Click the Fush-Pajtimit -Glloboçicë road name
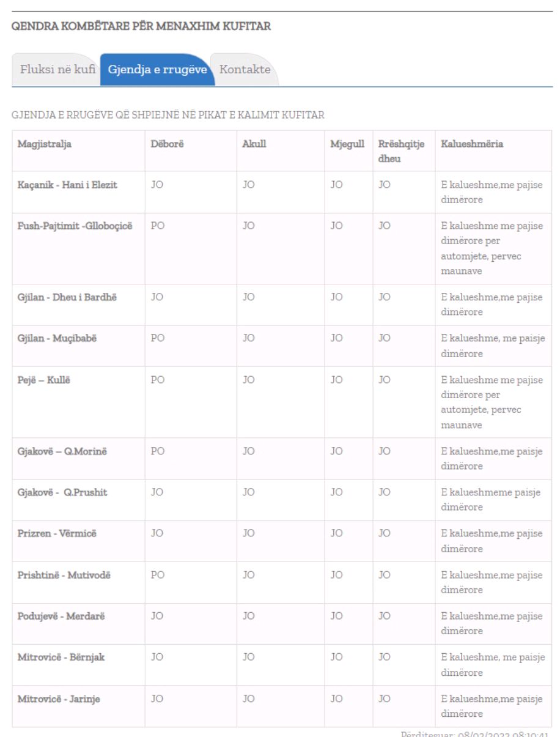 75,226
